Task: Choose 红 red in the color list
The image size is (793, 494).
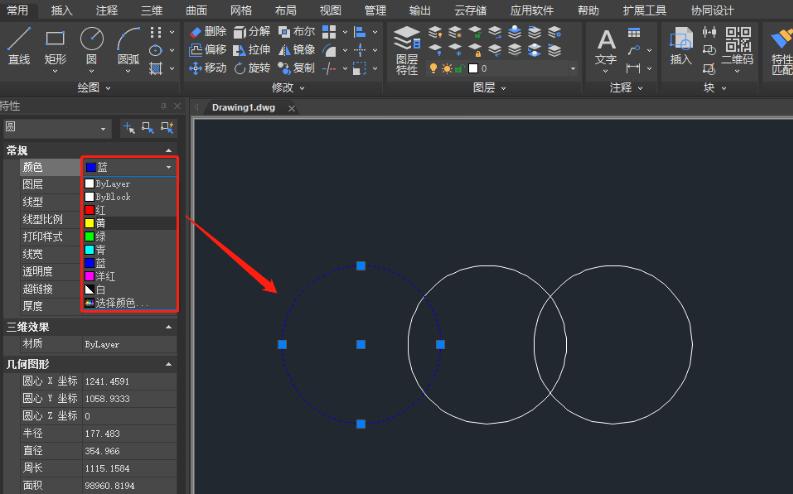Action: tap(129, 210)
